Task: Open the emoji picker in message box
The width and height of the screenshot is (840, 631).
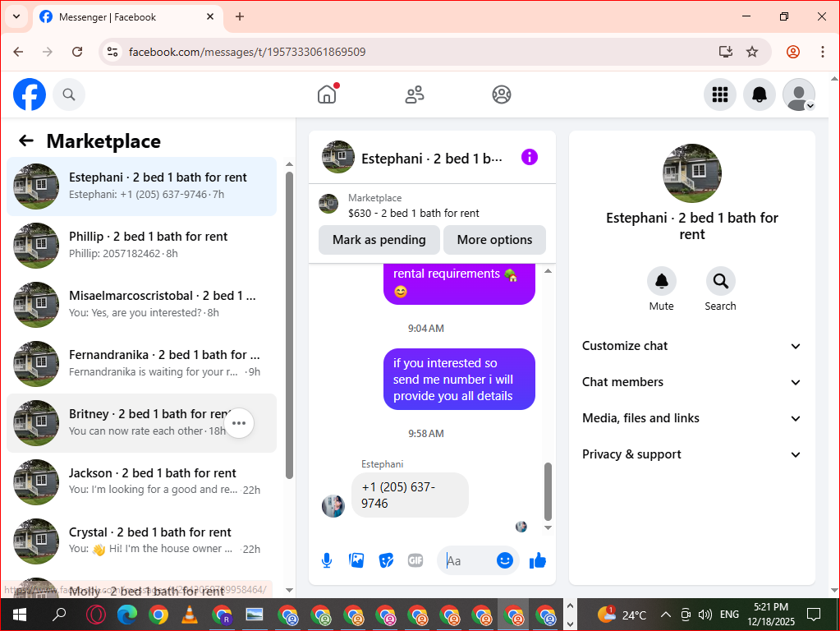Action: (x=505, y=561)
